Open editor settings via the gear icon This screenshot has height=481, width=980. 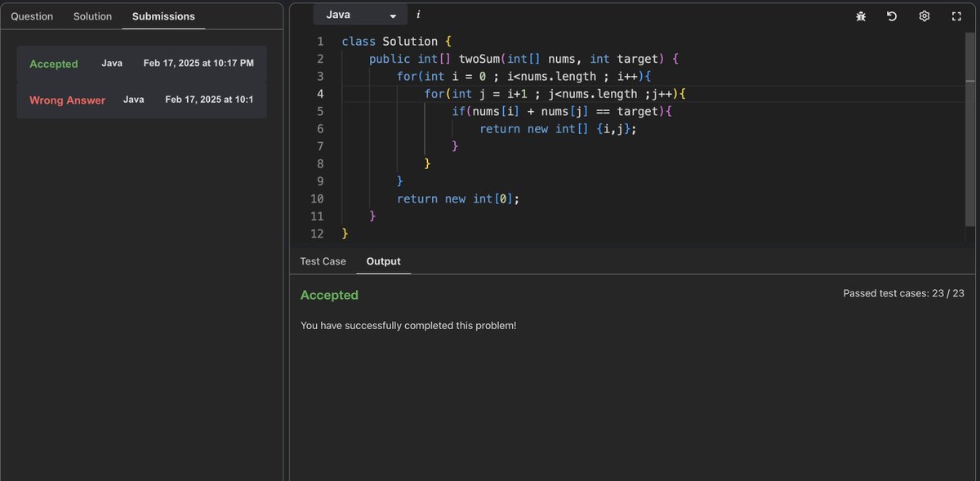click(924, 16)
